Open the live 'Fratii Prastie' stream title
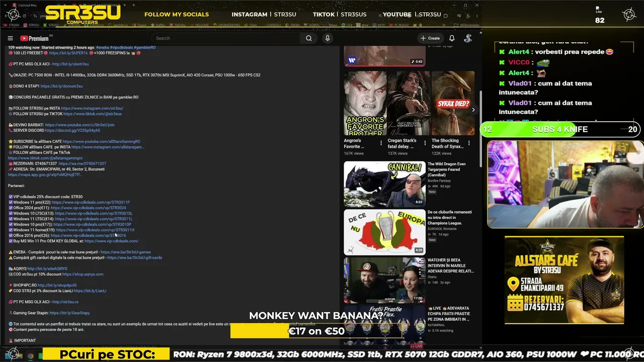Viewport: 644px width, 362px height. (x=448, y=314)
